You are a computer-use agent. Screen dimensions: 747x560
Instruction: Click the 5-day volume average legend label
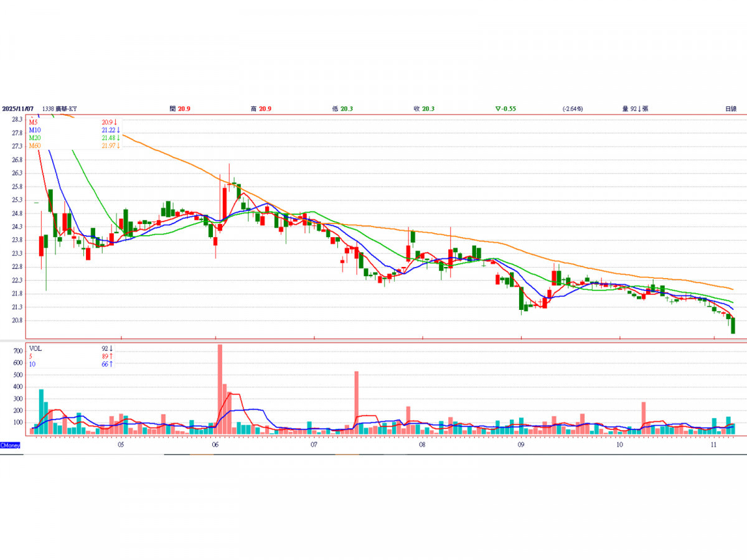coord(31,357)
